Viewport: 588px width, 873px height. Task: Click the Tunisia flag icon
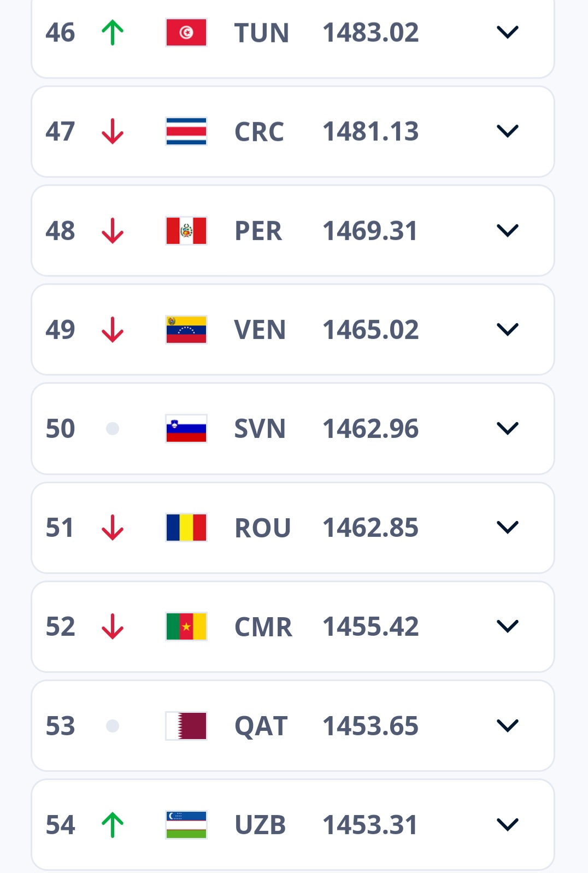[x=186, y=32]
